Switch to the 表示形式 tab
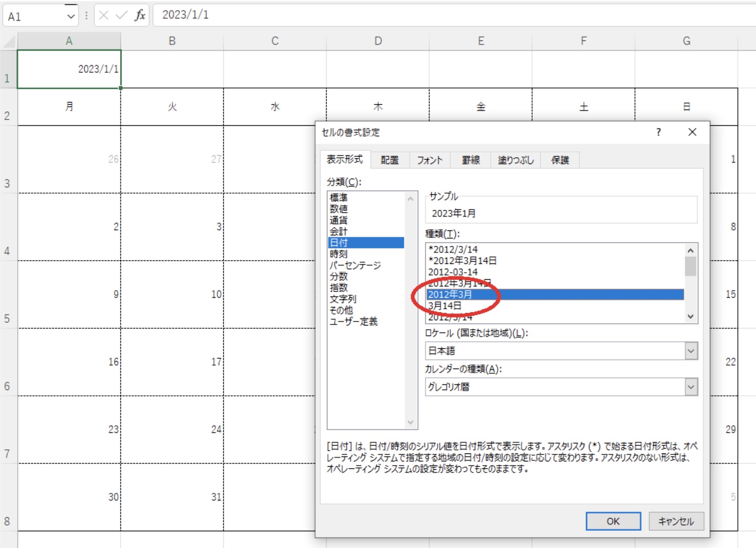 (x=345, y=159)
